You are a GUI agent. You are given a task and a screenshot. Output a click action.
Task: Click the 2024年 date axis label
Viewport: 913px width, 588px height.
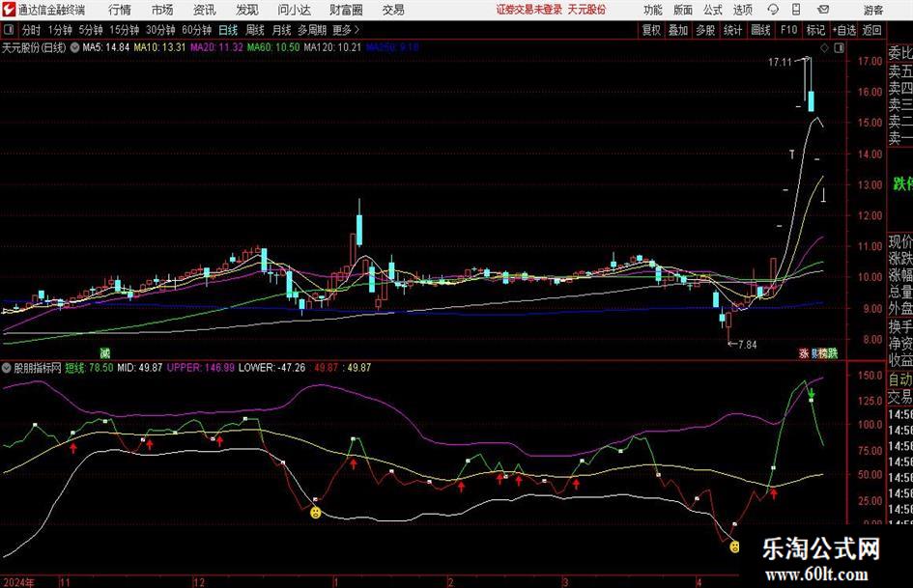(x=18, y=582)
